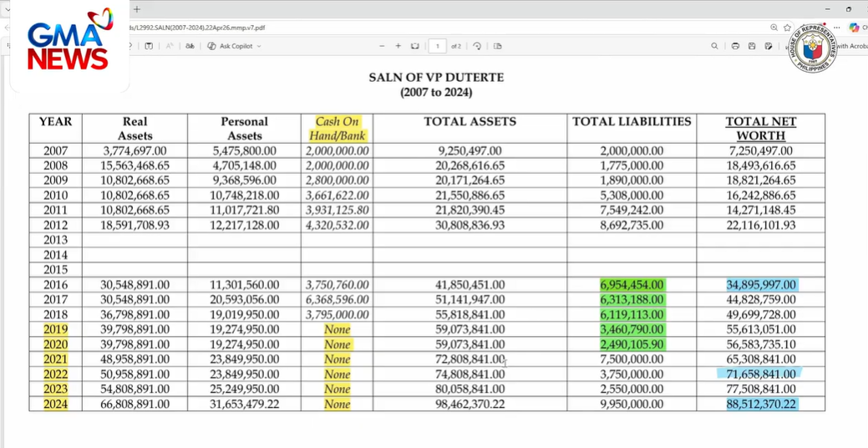This screenshot has width=868, height=448.
Task: Click the highlighted year 2024 cell
Action: point(55,405)
